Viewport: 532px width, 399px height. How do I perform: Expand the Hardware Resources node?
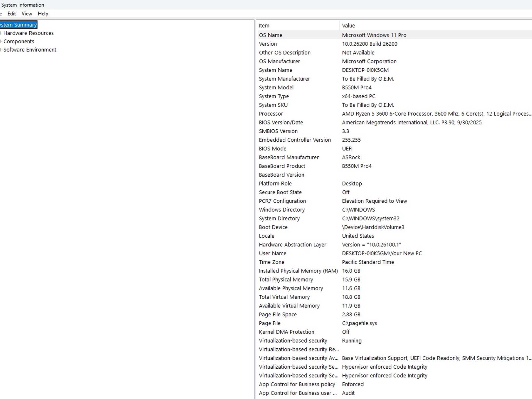click(x=1, y=33)
